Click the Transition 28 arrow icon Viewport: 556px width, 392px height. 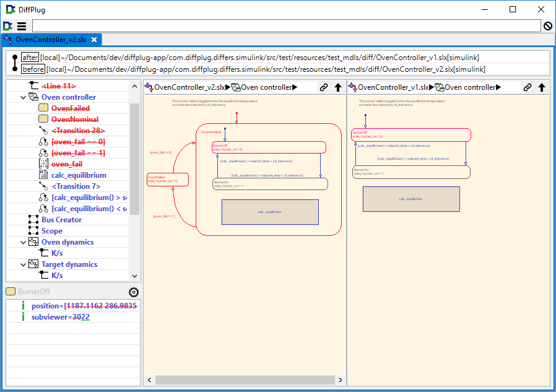point(43,130)
